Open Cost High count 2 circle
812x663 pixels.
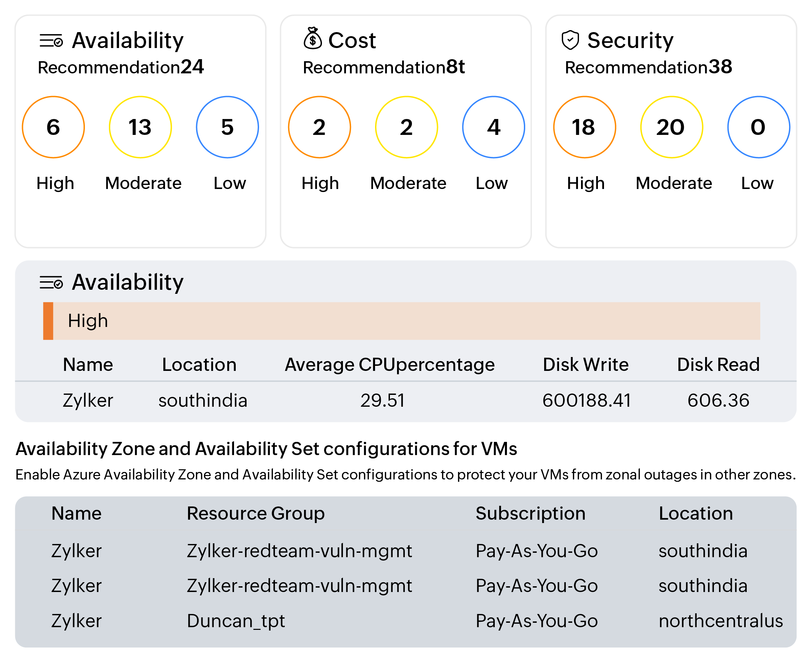point(320,127)
